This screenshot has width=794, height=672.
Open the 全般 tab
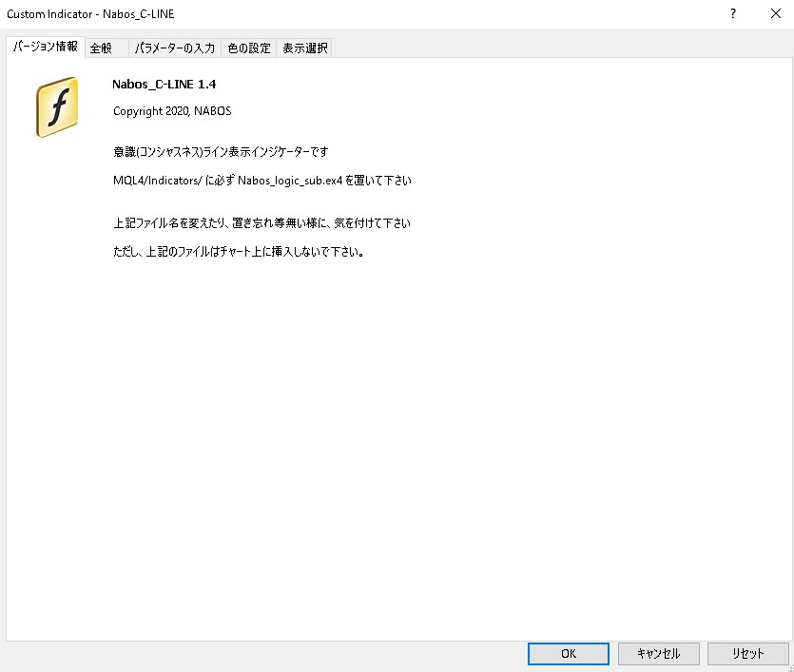tap(107, 48)
